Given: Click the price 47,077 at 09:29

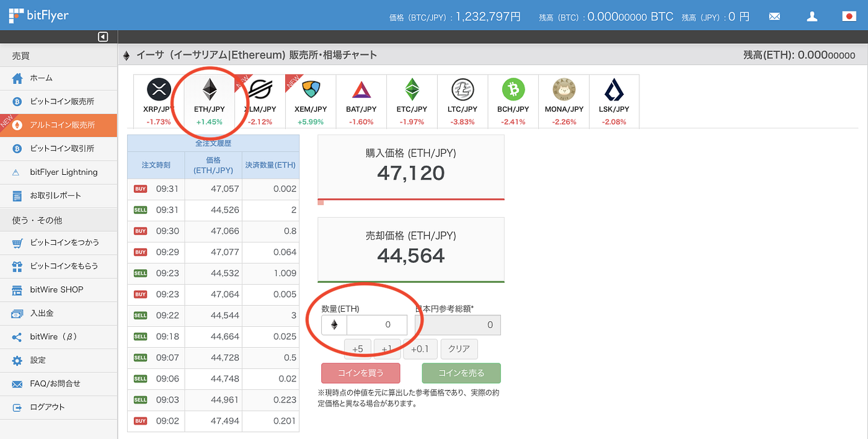Looking at the screenshot, I should (225, 252).
